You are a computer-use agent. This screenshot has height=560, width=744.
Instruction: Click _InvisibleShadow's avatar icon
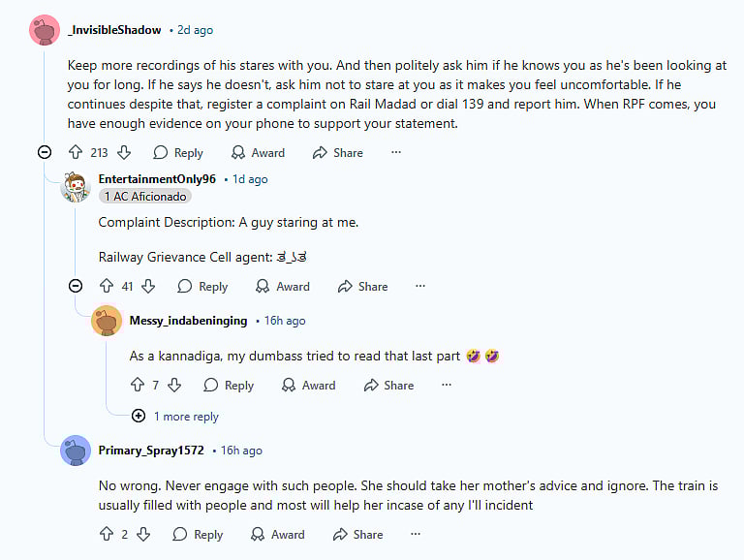click(45, 30)
